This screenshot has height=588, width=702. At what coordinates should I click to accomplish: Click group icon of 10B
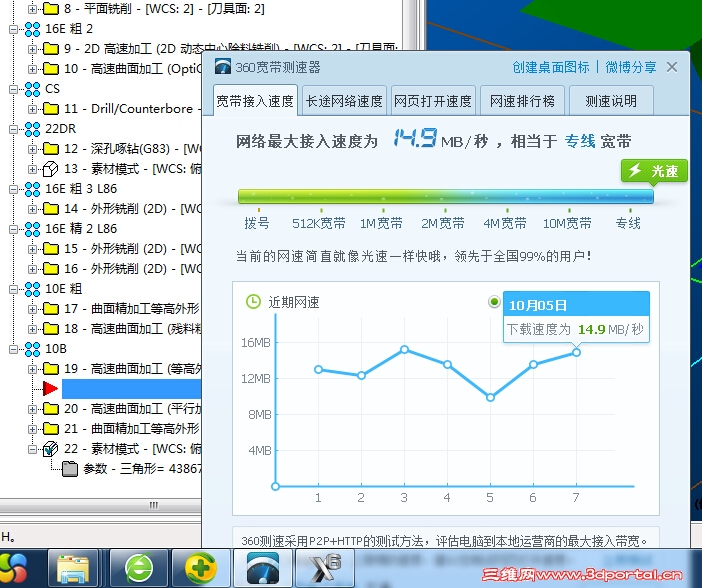tap(32, 349)
